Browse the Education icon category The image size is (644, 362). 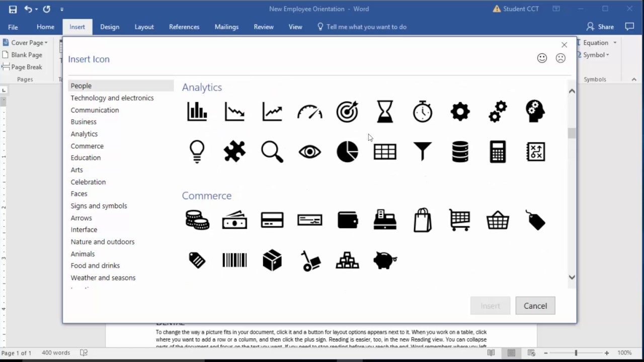click(86, 157)
